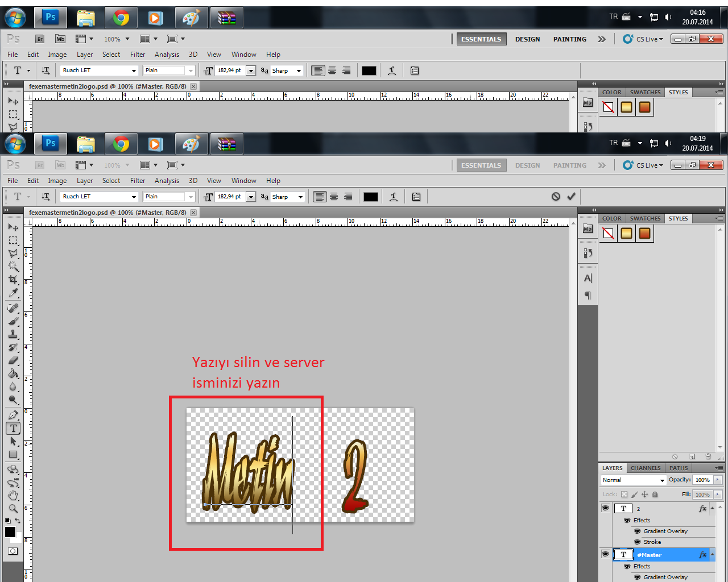Viewport: 728px width, 582px height.
Task: Hide the #Master layer
Action: pyautogui.click(x=605, y=554)
